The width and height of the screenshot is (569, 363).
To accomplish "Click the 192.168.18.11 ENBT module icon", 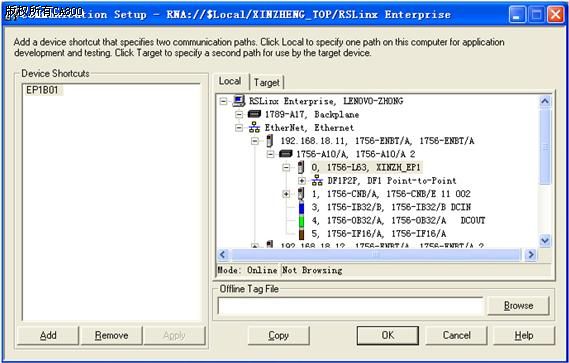I will [270, 140].
